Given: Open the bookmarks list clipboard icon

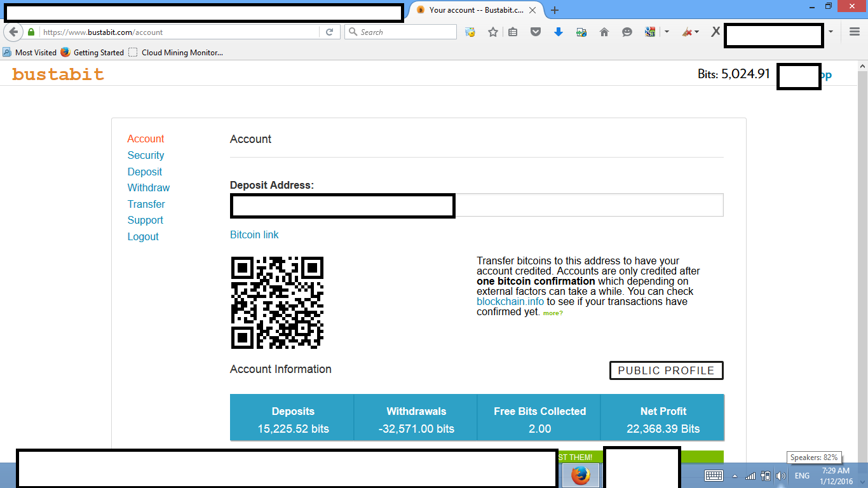Looking at the screenshot, I should click(513, 32).
